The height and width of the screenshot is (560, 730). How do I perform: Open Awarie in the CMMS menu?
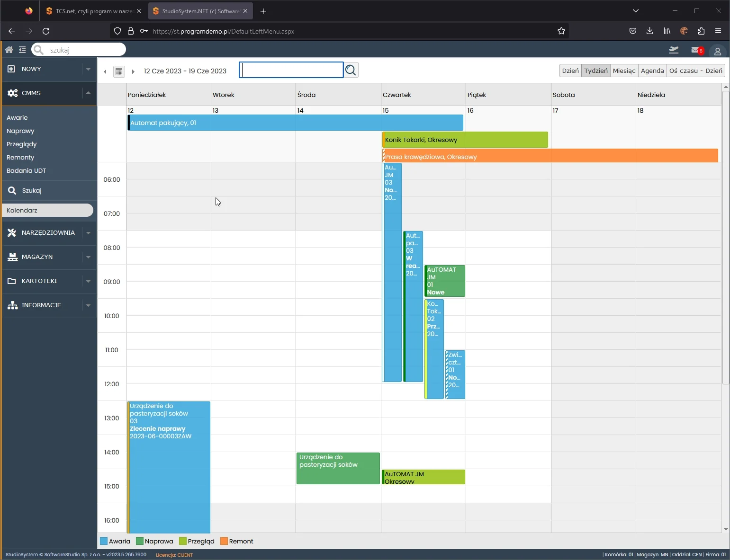point(17,117)
